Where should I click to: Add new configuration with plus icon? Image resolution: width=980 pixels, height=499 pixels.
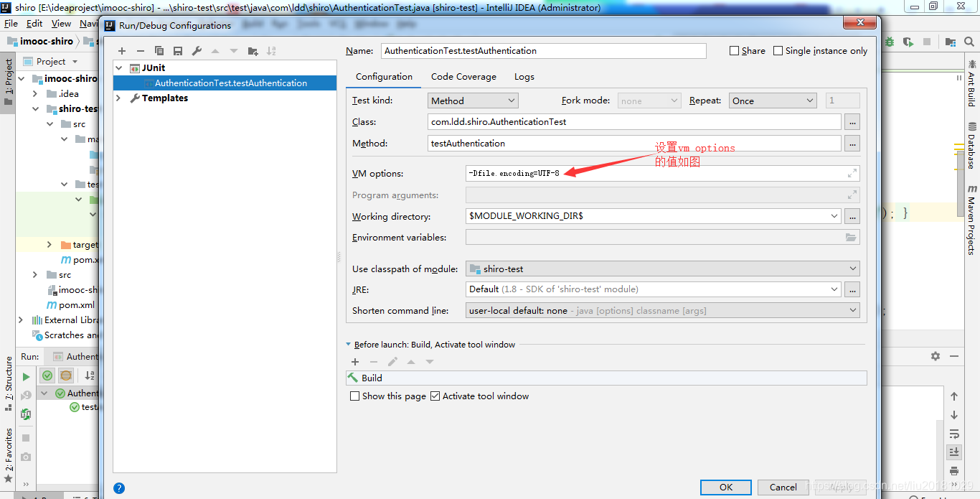pyautogui.click(x=122, y=51)
